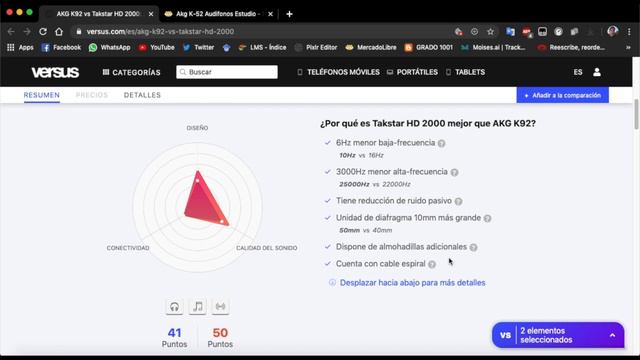Screen dimensions: 640x360
Task: Show help for reducción de ruido pasivo
Action: tap(458, 201)
